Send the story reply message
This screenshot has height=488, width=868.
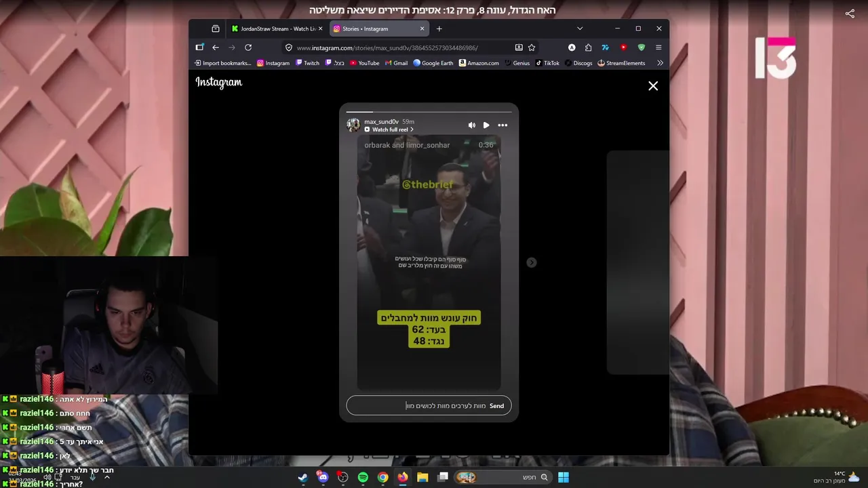pos(496,406)
